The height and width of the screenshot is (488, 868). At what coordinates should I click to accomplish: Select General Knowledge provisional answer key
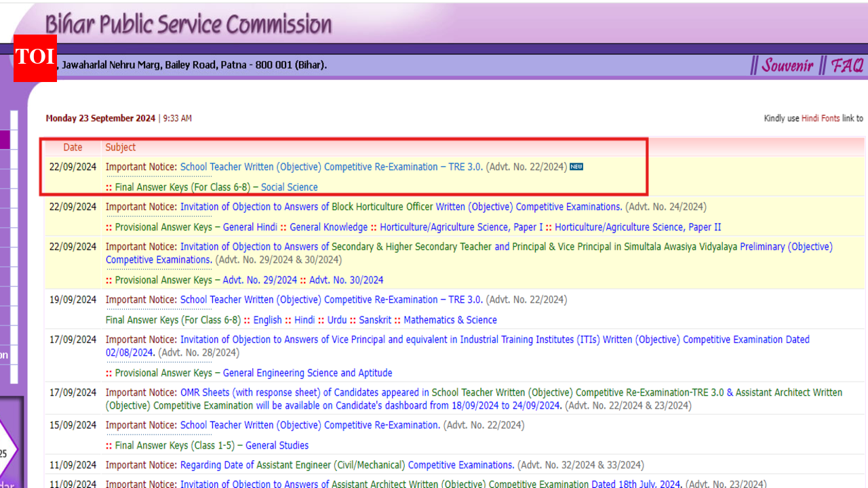click(x=328, y=227)
